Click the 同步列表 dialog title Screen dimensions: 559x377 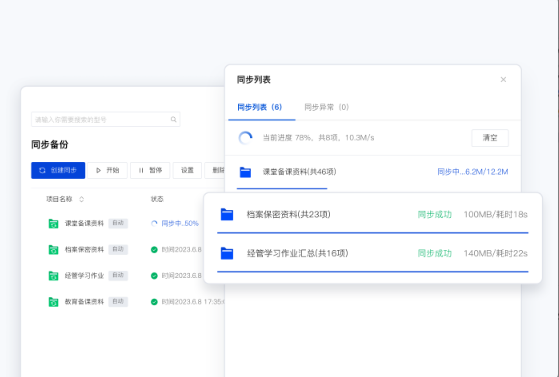coord(253,80)
